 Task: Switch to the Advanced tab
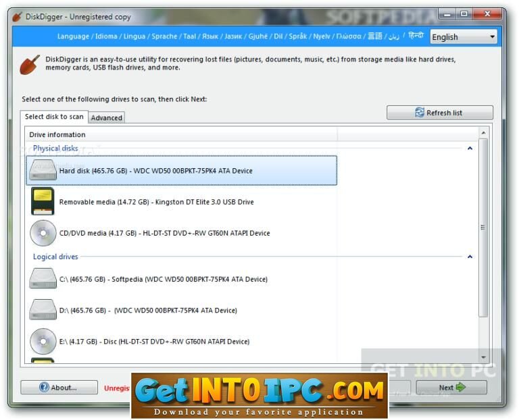click(x=107, y=117)
